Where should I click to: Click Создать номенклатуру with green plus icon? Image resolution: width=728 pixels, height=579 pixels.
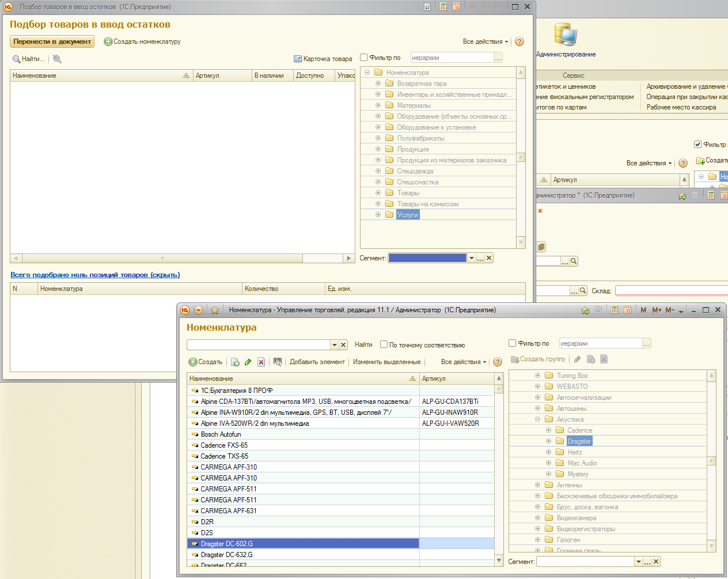click(142, 41)
